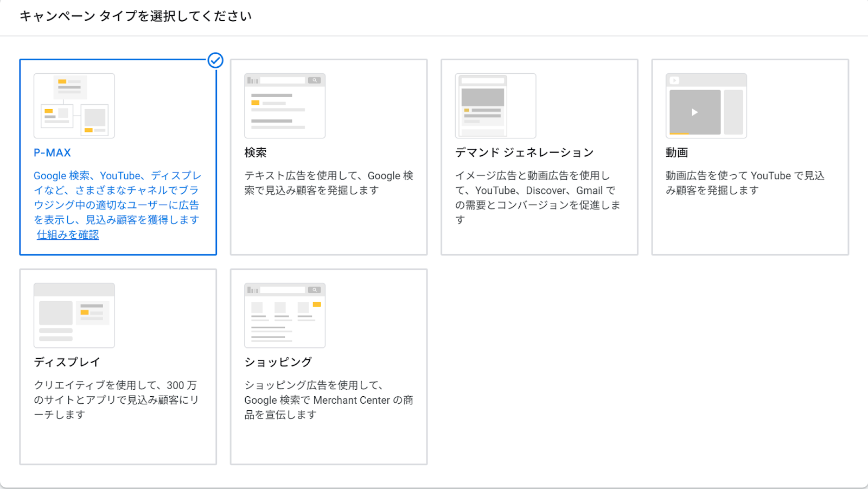This screenshot has width=868, height=489.
Task: Click heading キャンペーン タイプを選択してください
Action: click(136, 16)
